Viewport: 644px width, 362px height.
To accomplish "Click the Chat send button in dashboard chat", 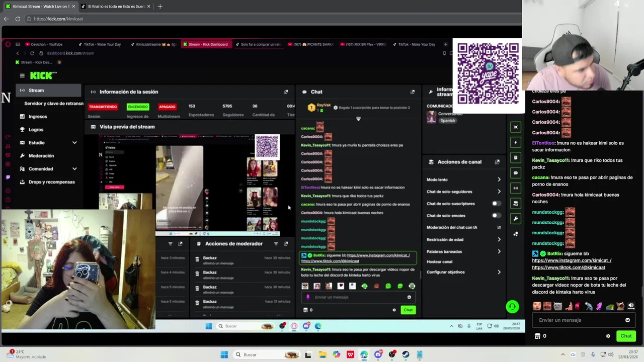I will [408, 310].
